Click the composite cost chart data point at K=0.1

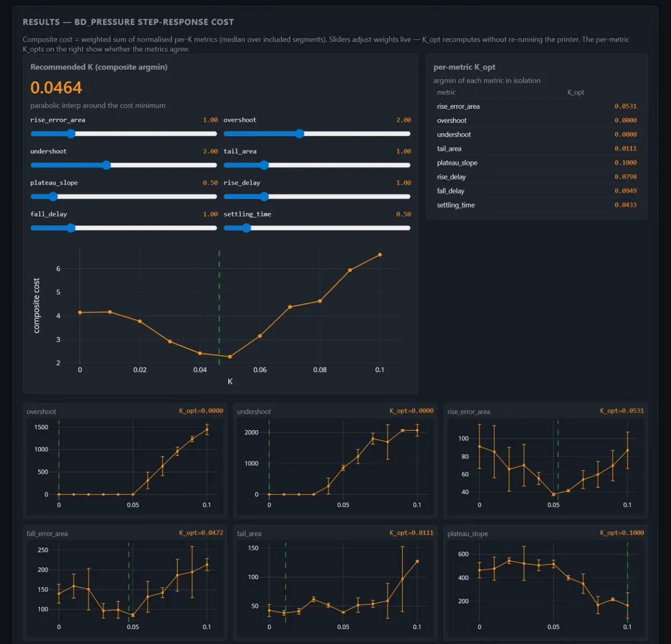380,255
